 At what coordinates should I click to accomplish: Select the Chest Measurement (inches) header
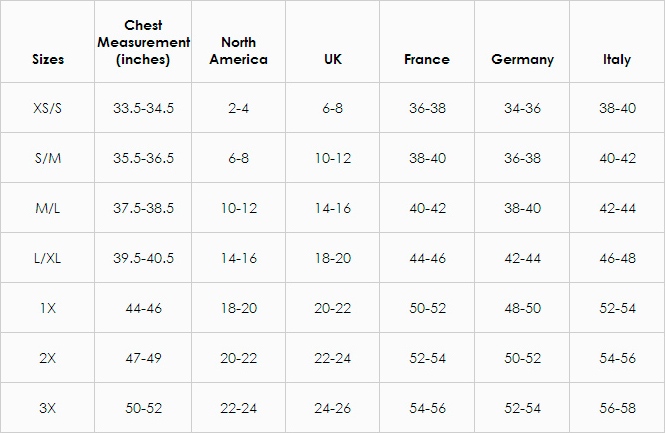point(143,42)
